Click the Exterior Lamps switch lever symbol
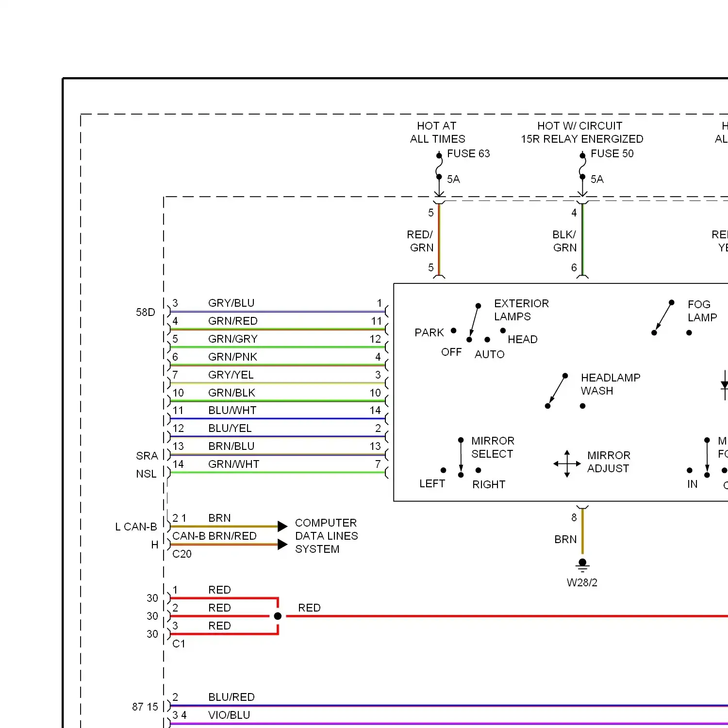This screenshot has width=728, height=728. click(x=474, y=323)
